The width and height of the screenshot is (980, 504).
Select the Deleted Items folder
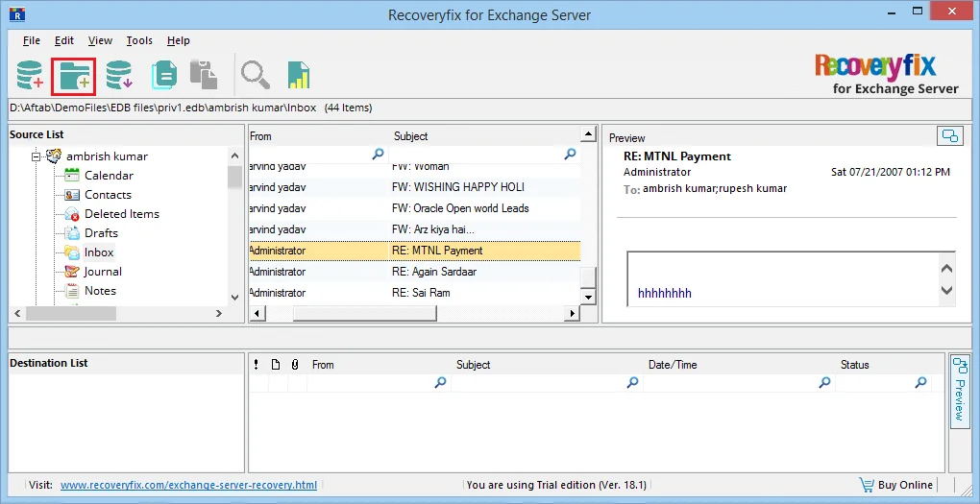(122, 213)
